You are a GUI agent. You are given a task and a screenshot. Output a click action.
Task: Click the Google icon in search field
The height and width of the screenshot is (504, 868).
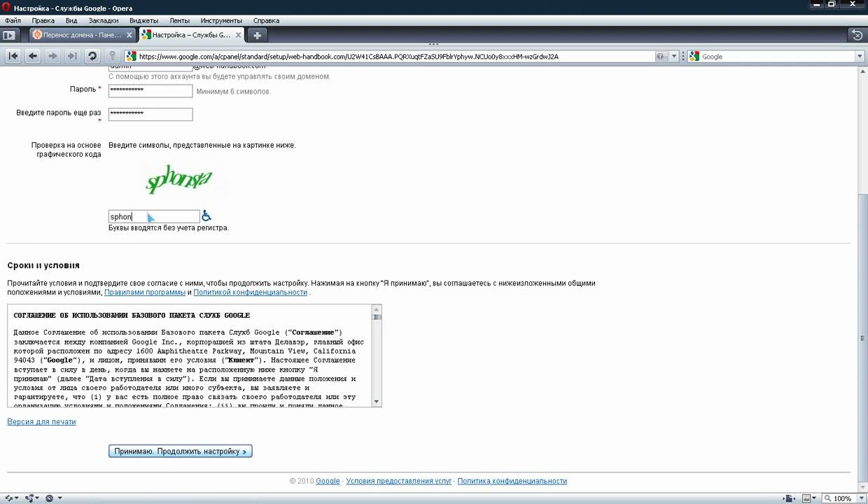tap(694, 57)
